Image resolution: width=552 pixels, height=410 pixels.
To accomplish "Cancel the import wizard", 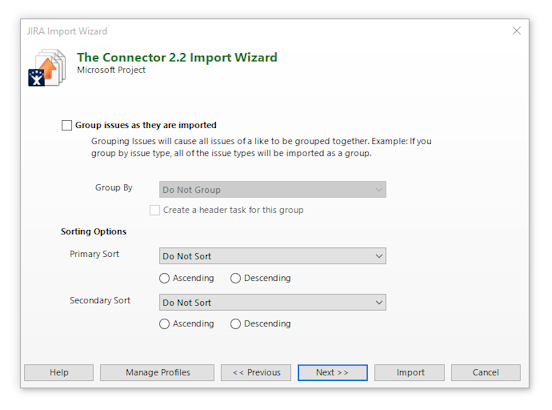I will point(486,372).
